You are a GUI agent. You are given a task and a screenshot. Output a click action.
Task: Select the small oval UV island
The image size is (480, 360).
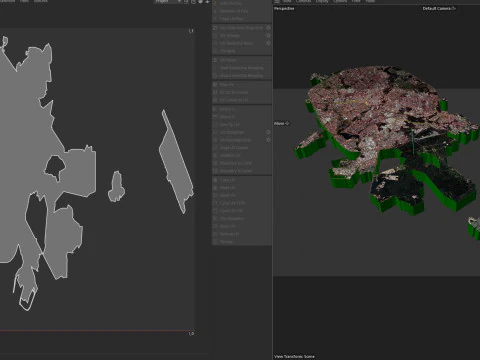116,187
